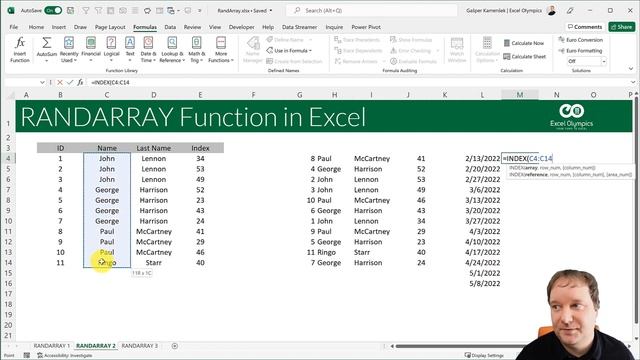Viewport: 640px width, 360px height.
Task: Open the Power Pivot tab
Action: pos(366,27)
